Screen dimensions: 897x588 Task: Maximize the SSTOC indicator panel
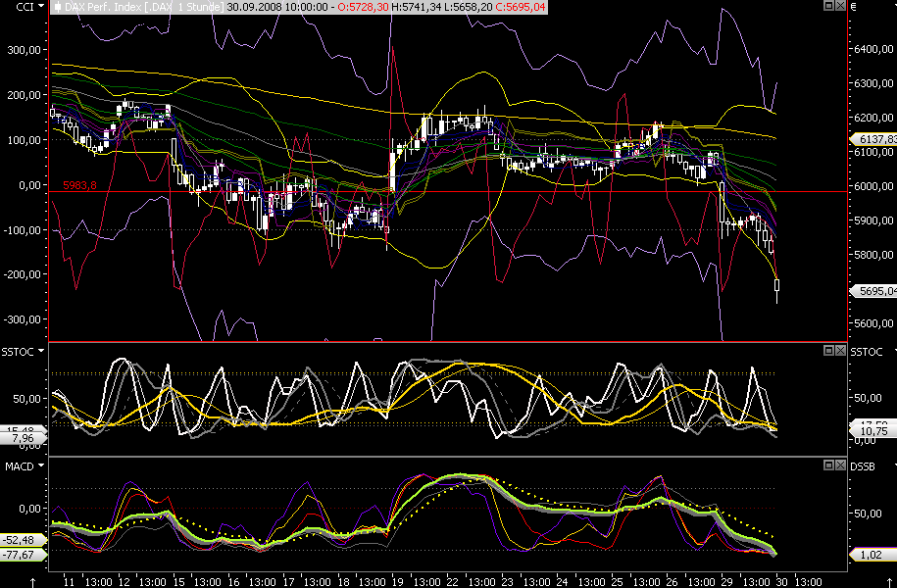[828, 350]
